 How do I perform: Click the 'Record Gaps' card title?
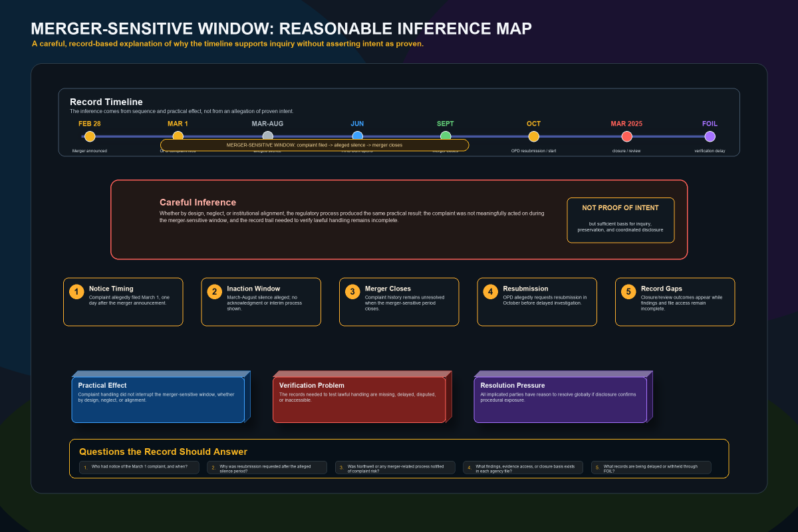(x=662, y=289)
